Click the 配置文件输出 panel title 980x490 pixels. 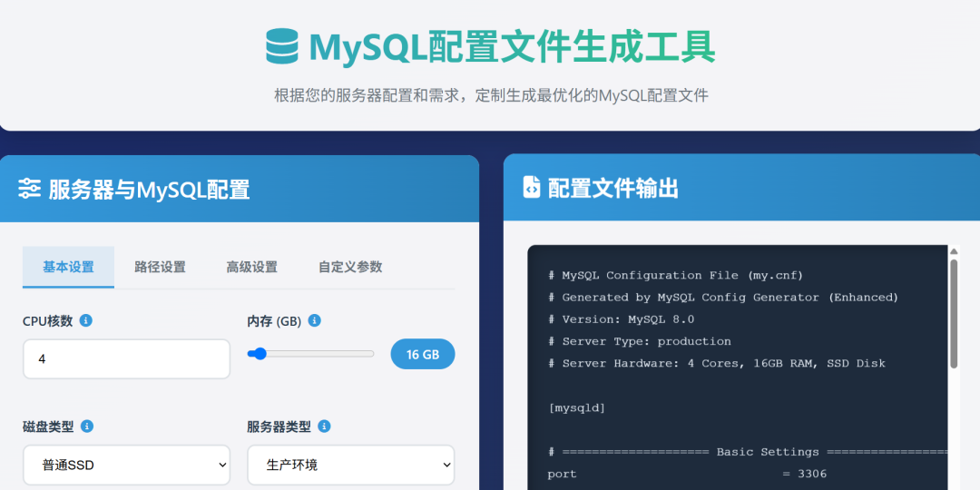(613, 188)
